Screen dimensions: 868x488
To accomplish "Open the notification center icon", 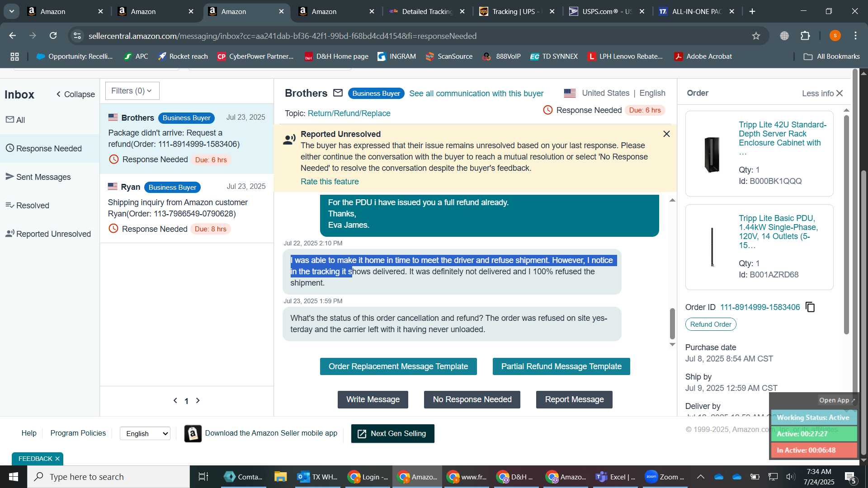I will (850, 477).
